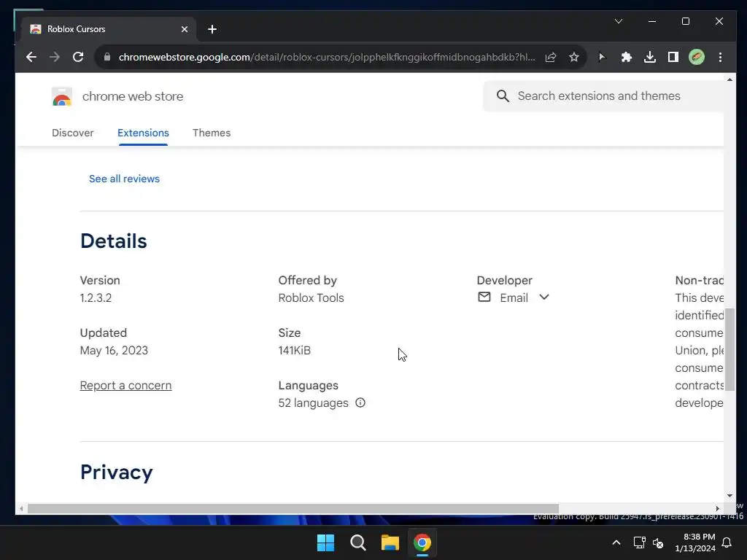The width and height of the screenshot is (747, 560).
Task: Open a new tab
Action: 212,29
